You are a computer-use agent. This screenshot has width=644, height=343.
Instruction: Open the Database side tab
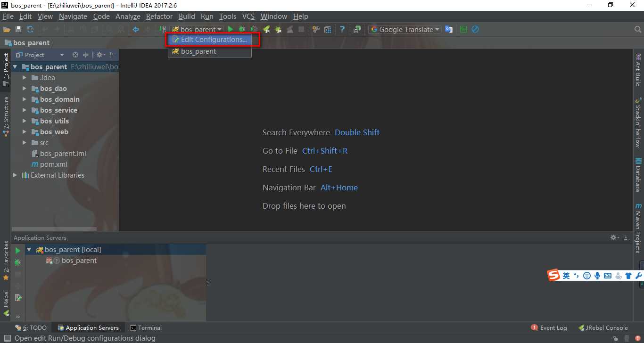tap(638, 175)
